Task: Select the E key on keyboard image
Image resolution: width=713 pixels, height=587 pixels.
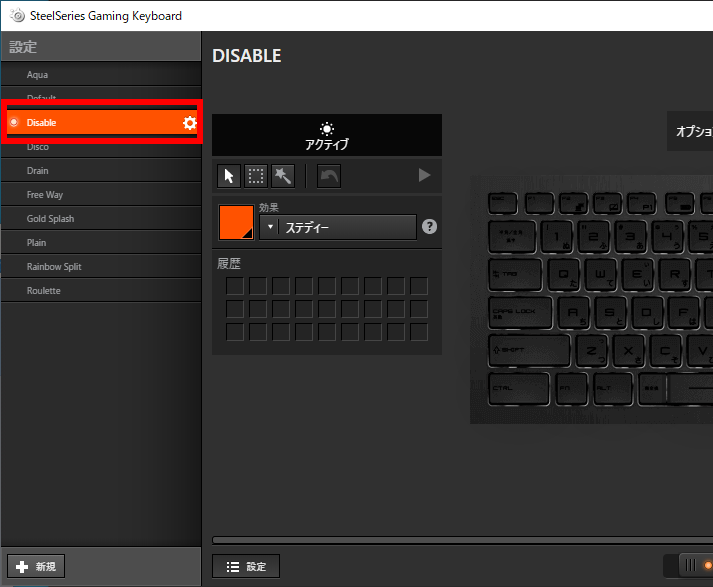Action: tap(638, 275)
